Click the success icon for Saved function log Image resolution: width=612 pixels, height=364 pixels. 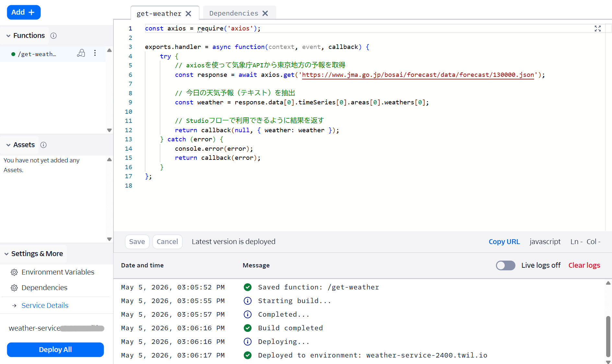coord(248,287)
